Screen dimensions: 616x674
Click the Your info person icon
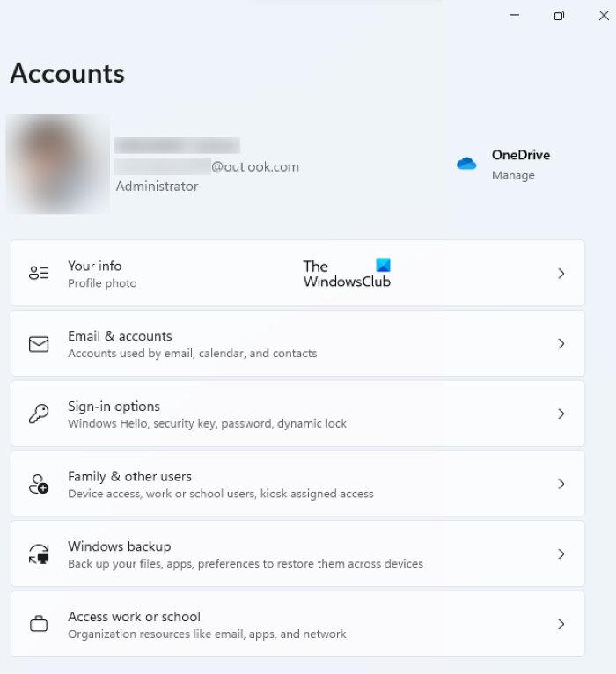coord(39,274)
